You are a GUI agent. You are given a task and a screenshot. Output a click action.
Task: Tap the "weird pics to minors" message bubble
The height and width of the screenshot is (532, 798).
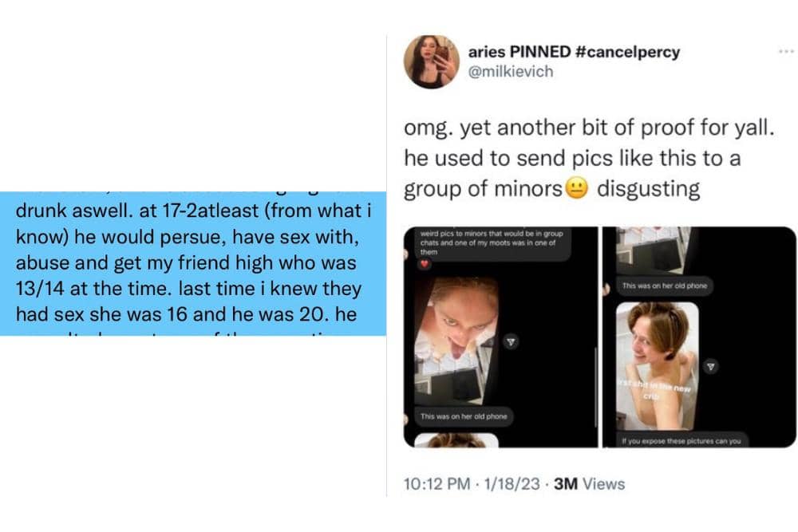tap(492, 241)
